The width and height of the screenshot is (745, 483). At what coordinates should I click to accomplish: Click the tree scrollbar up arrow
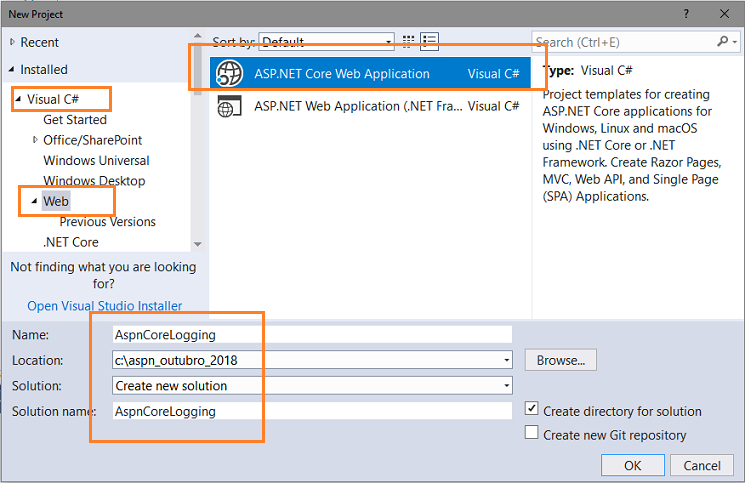[198, 36]
